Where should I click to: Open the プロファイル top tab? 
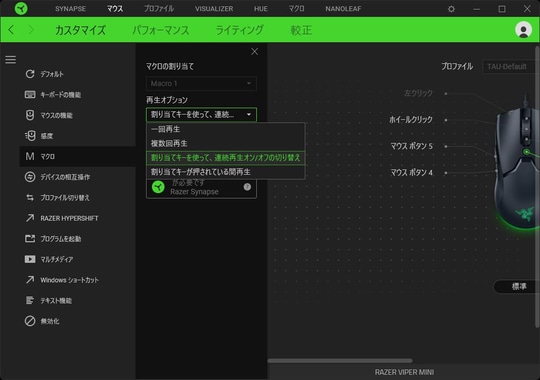pos(159,9)
